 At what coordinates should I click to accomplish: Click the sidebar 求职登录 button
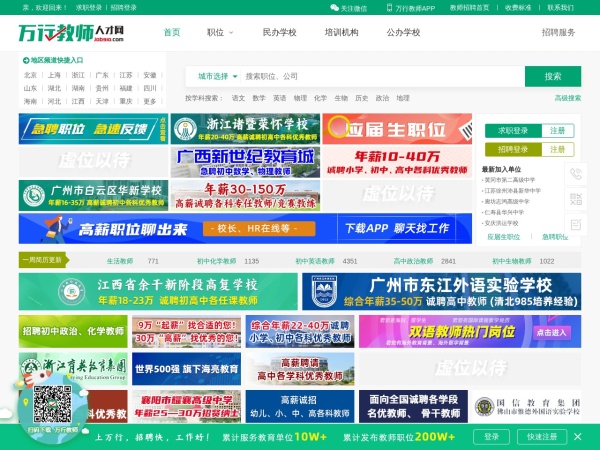coord(513,131)
